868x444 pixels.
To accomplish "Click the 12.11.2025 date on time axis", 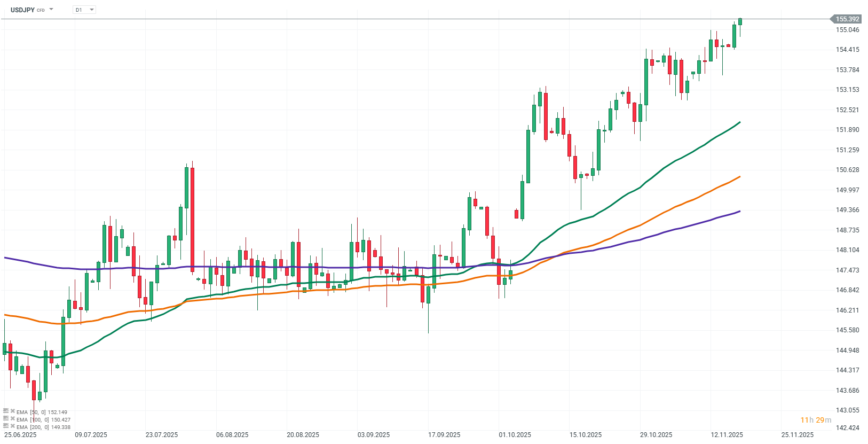I will coord(727,435).
